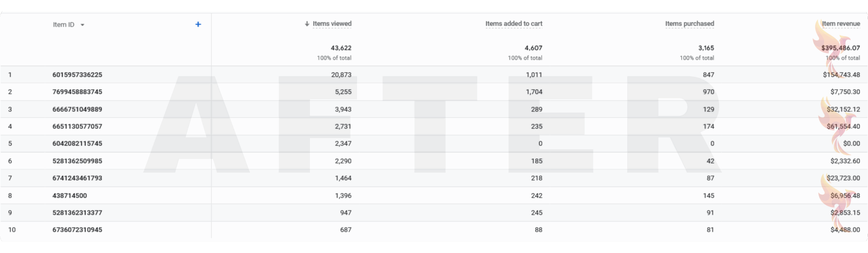The width and height of the screenshot is (868, 253).
Task: Select item ID 7699458883745
Action: pyautogui.click(x=77, y=92)
